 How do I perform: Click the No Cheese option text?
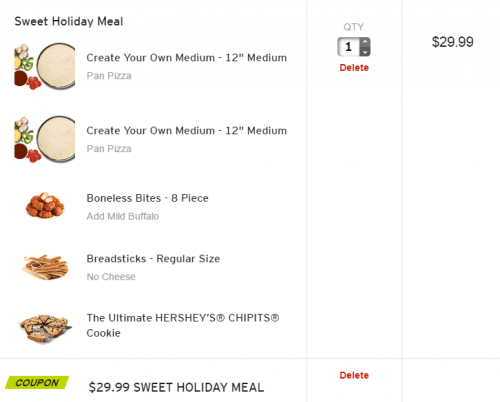point(111,277)
